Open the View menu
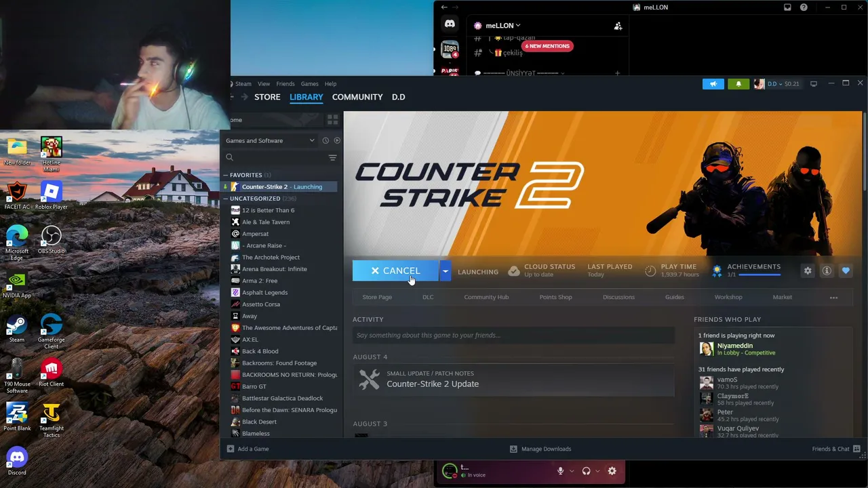 pyautogui.click(x=264, y=84)
